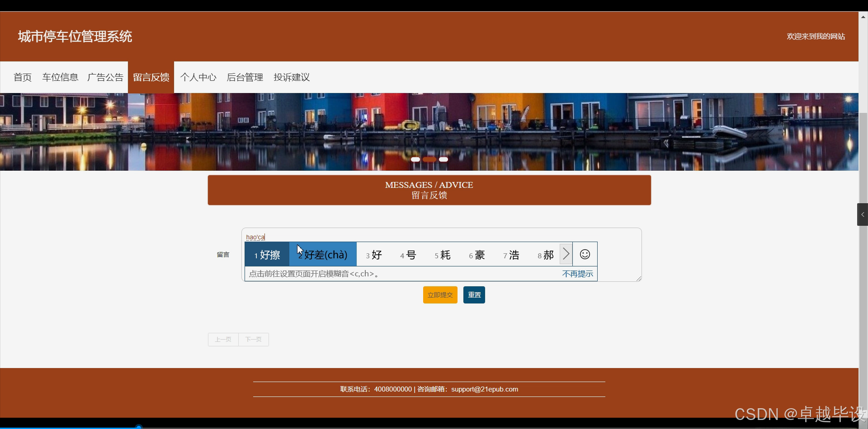This screenshot has width=868, height=429.
Task: Select 车位信息 in the navigation menu
Action: pos(60,77)
